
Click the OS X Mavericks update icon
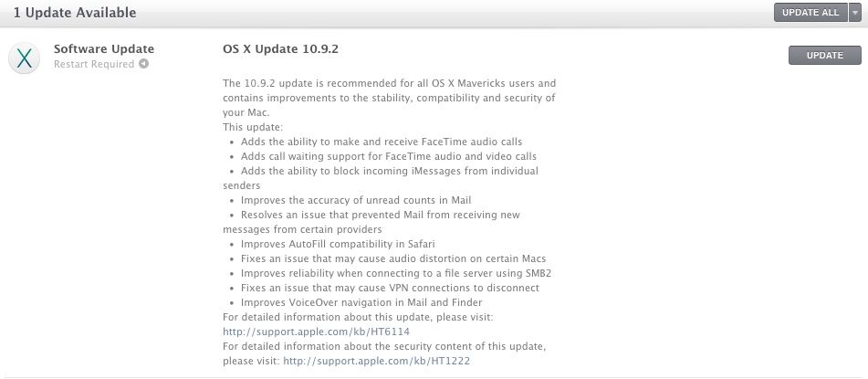coord(24,58)
